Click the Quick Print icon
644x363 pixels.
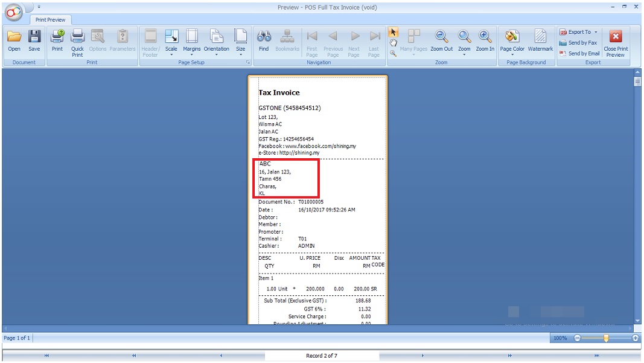pos(77,42)
